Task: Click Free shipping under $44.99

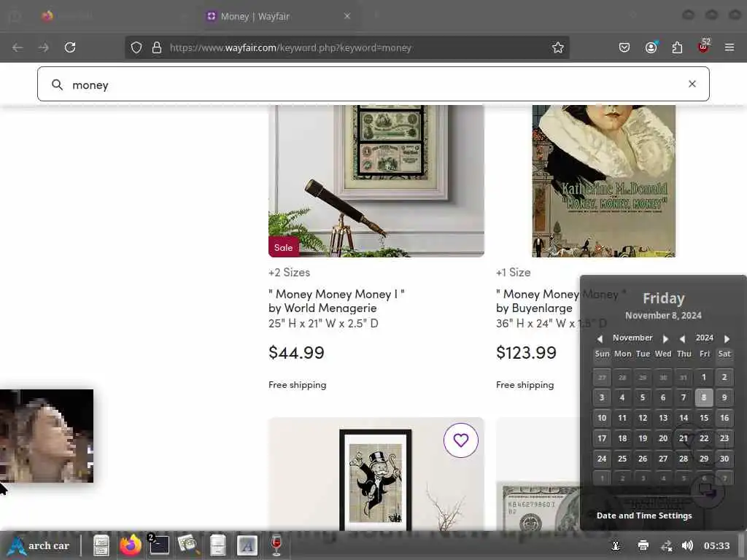Action: tap(298, 385)
